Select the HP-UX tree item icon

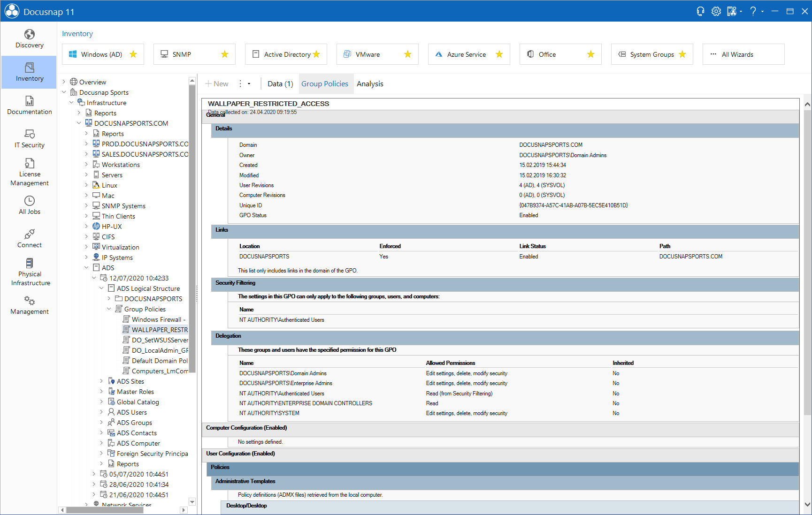96,227
